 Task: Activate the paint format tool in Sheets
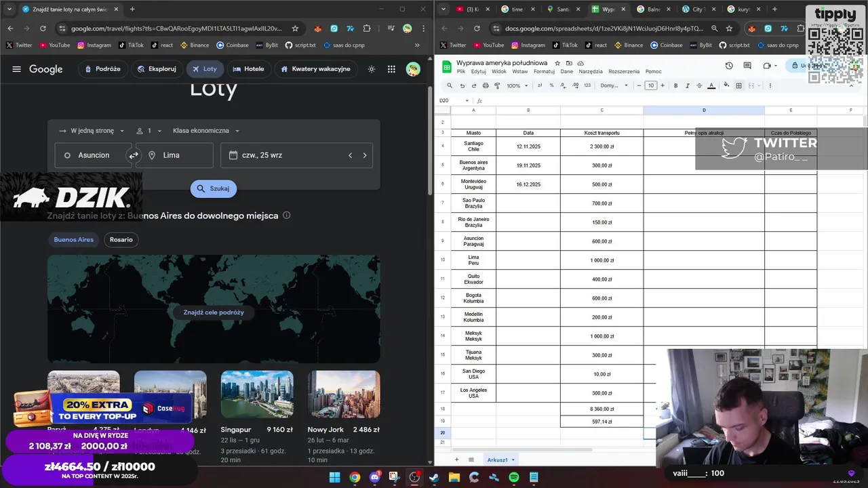497,85
